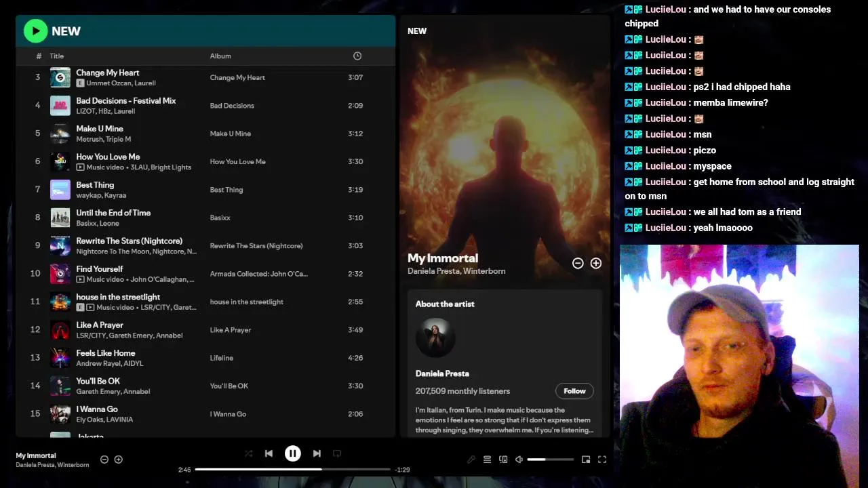Open Rewrite The Stars cover thumbnail
The width and height of the screenshot is (868, 488).
coord(60,245)
